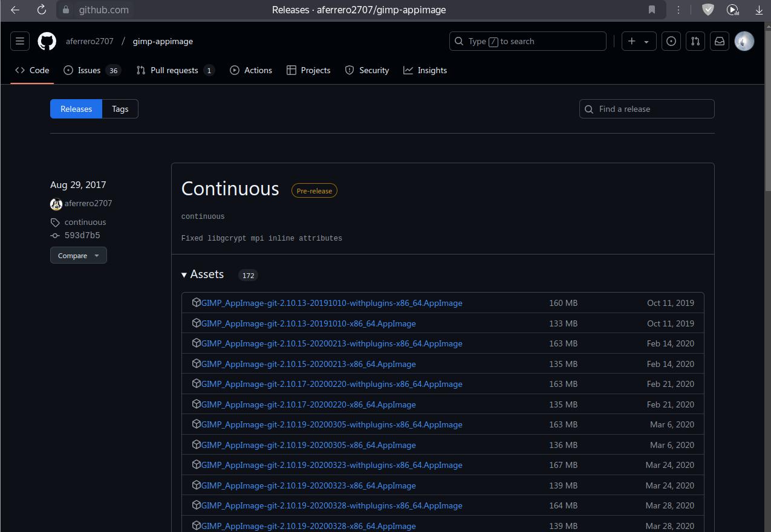Download GIMP 2.10.13-20191010-x86_64.AppImage
This screenshot has height=532, width=771.
308,323
